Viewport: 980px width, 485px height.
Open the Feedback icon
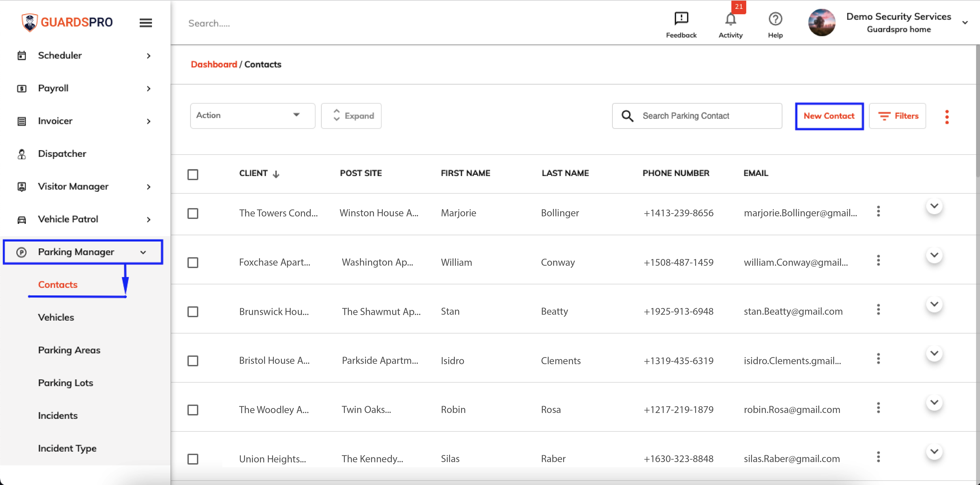pyautogui.click(x=681, y=18)
